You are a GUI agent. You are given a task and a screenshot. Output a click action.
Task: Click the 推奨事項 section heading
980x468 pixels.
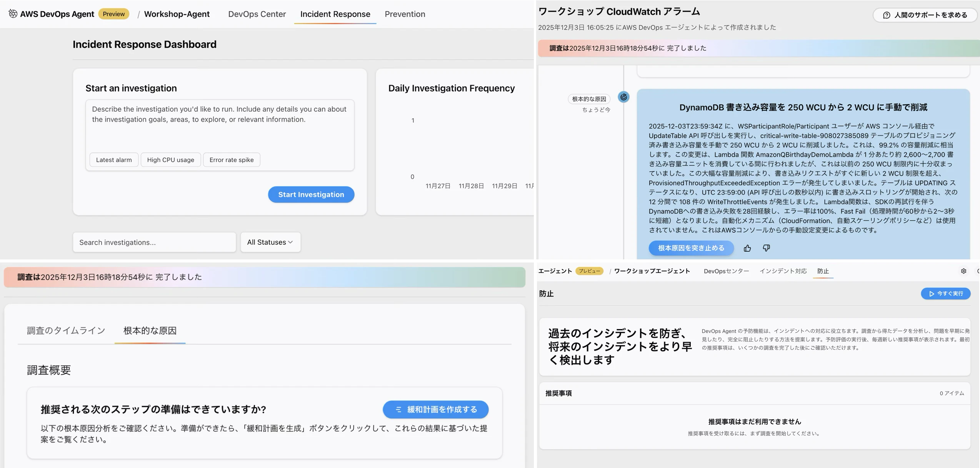[558, 393]
